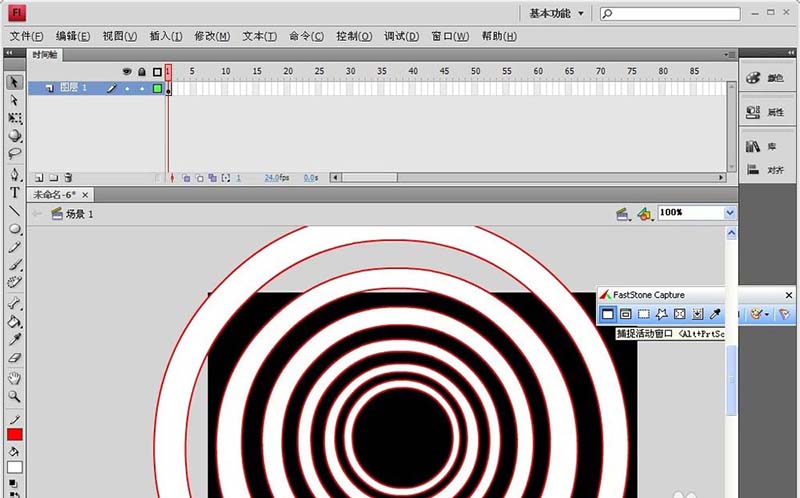Open the 对齐 align panel
Viewport: 800px width, 498px height.
(767, 169)
